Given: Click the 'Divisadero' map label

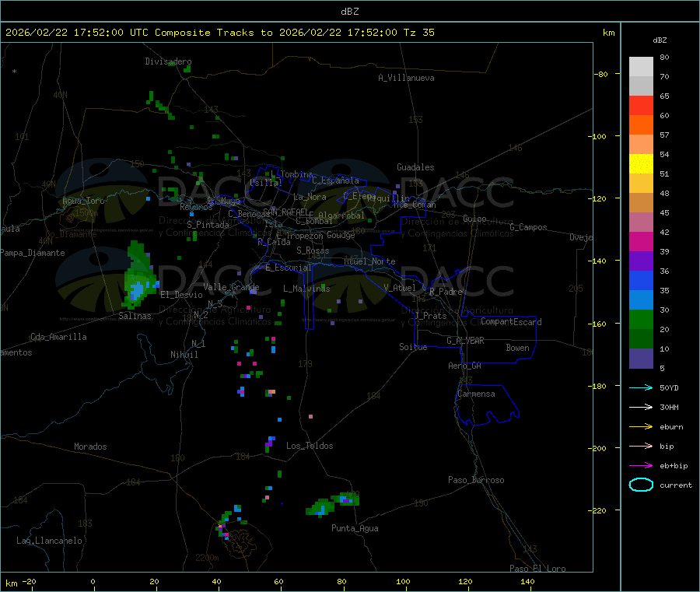Looking at the screenshot, I should coord(168,61).
